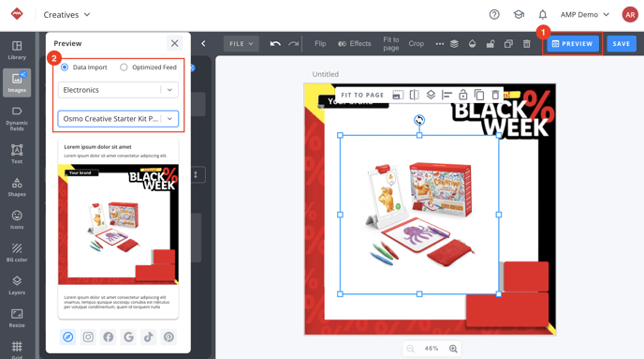This screenshot has height=359, width=644.
Task: Open the AMP Demo account dropdown
Action: pos(584,15)
